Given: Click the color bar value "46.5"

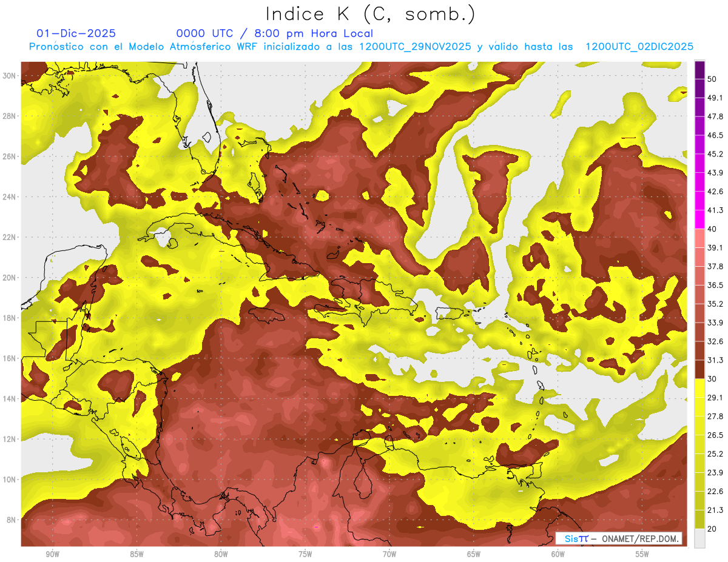Looking at the screenshot, I should tap(715, 136).
